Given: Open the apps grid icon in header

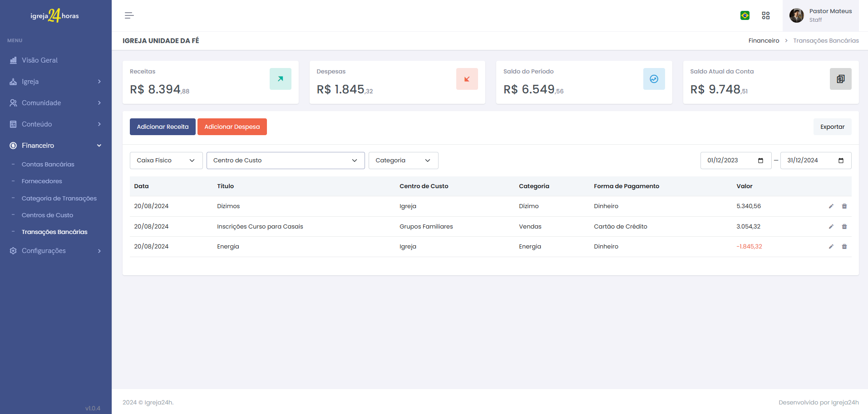Looking at the screenshot, I should (x=766, y=15).
